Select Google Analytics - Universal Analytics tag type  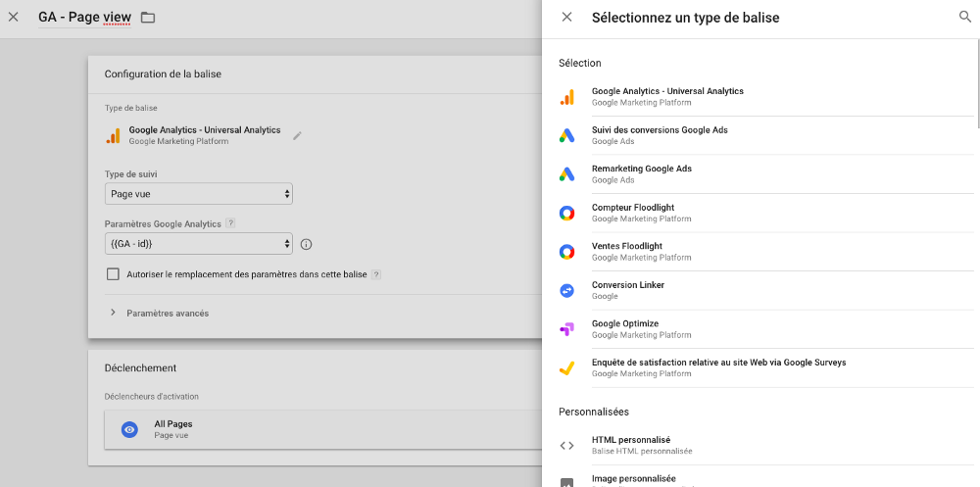coord(766,97)
